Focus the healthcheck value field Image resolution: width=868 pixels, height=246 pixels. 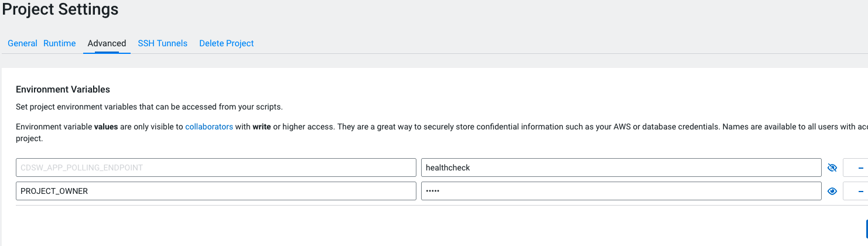[x=621, y=168]
